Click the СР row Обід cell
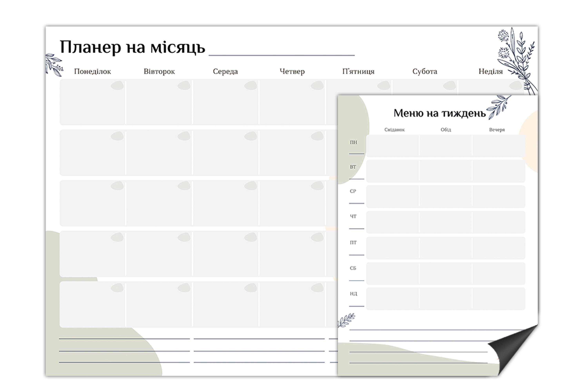Image resolution: width=588 pixels, height=392 pixels. [x=446, y=197]
